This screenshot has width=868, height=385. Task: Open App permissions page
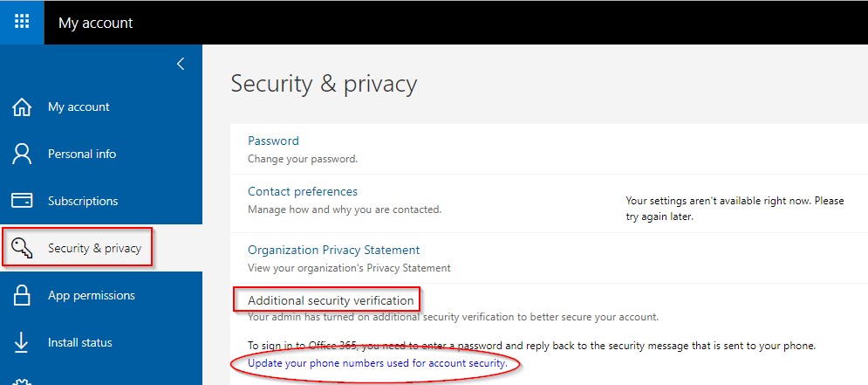92,295
